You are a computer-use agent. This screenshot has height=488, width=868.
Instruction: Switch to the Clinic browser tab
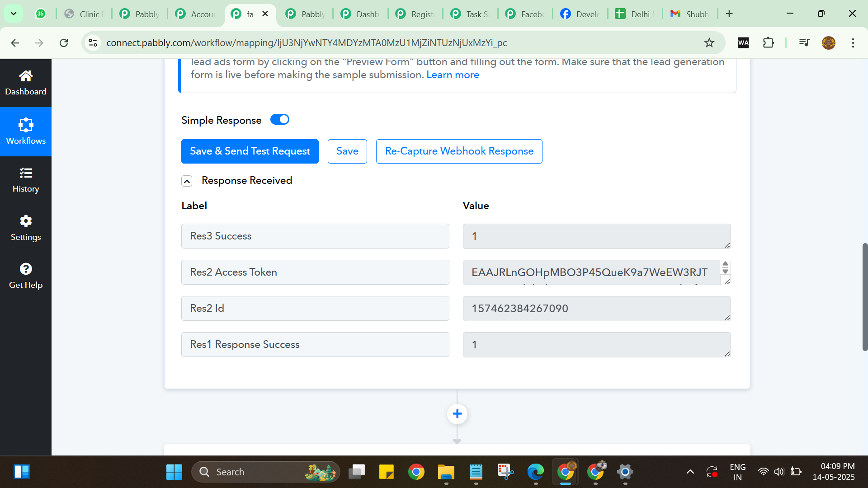[84, 14]
